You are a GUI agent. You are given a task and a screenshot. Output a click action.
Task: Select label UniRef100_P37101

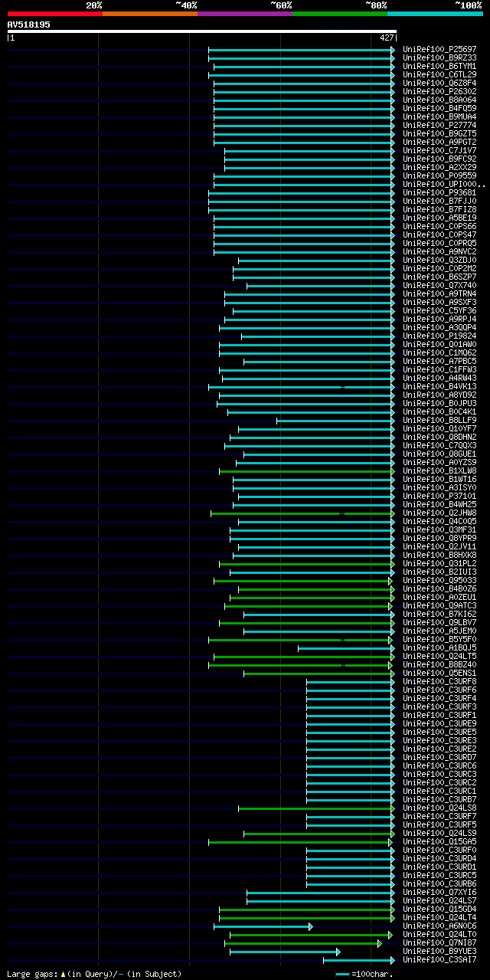[x=439, y=496]
